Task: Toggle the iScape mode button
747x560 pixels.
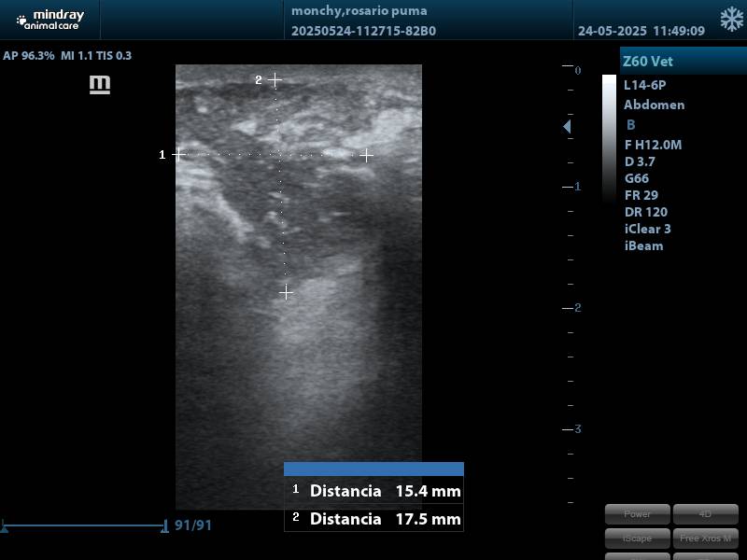Action: (637, 538)
